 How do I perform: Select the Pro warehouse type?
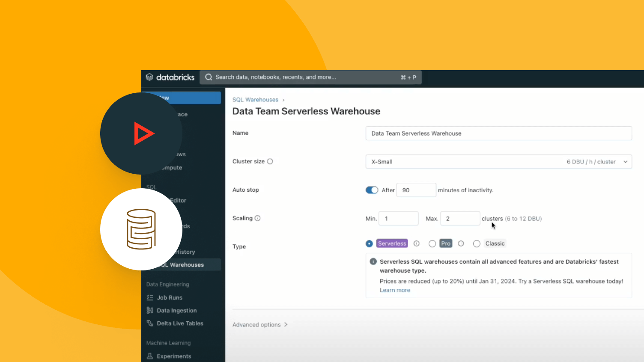pos(432,243)
